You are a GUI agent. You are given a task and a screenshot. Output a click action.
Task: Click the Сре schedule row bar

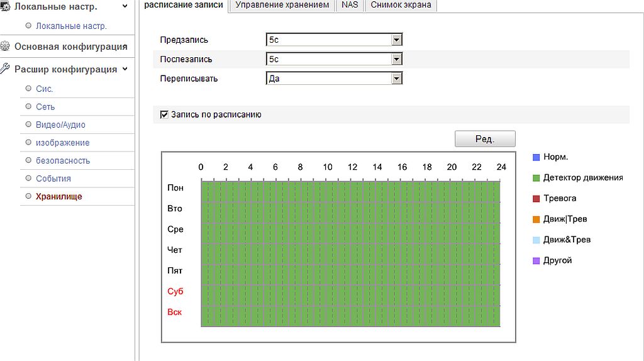point(350,233)
